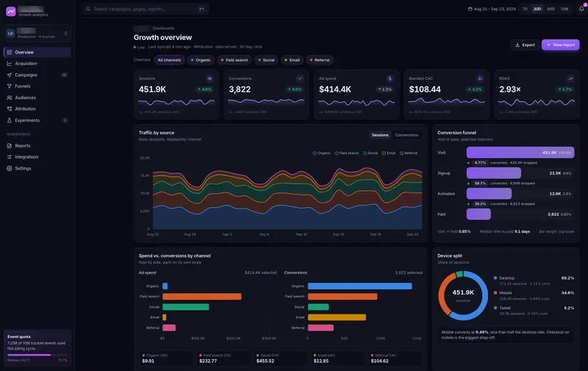The width and height of the screenshot is (588, 371).
Task: Click the Audiences people icon
Action: pos(10,98)
